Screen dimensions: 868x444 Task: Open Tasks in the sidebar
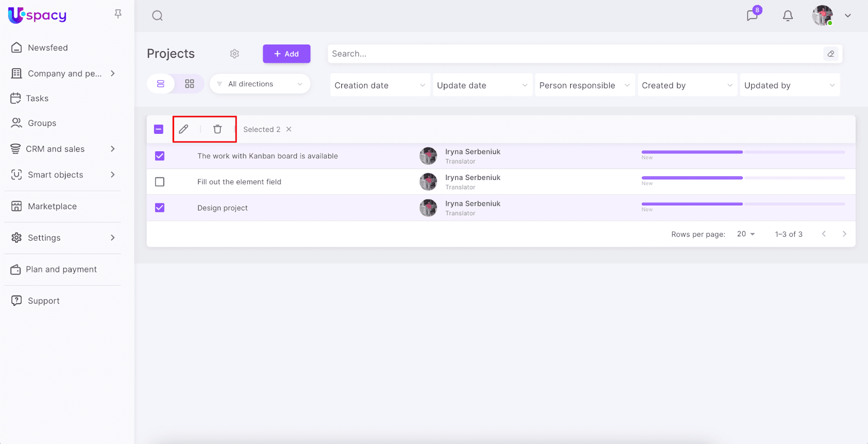pos(37,98)
